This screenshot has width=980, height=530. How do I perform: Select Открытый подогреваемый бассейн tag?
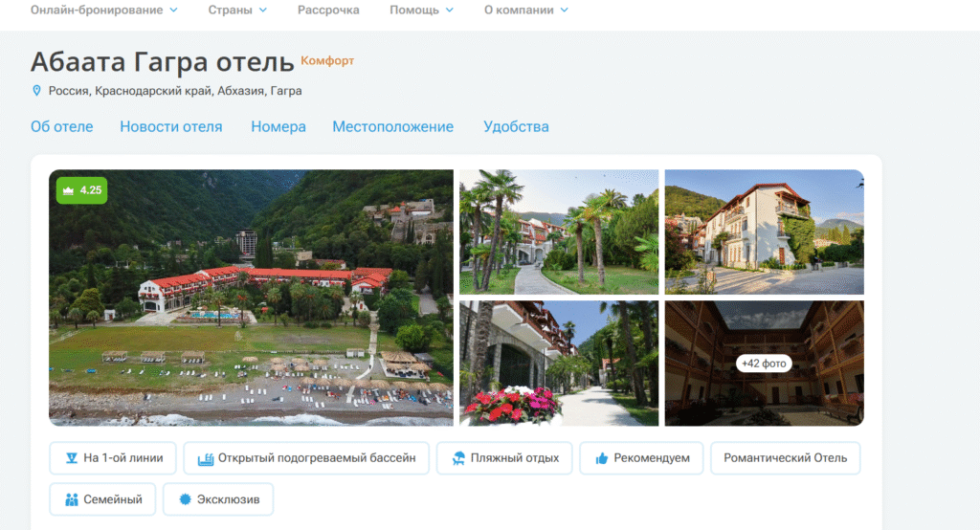pyautogui.click(x=306, y=458)
